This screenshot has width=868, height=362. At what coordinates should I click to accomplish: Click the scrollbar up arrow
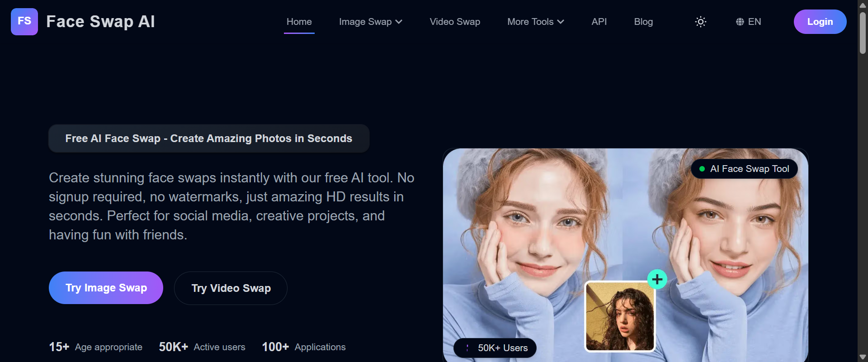click(863, 5)
